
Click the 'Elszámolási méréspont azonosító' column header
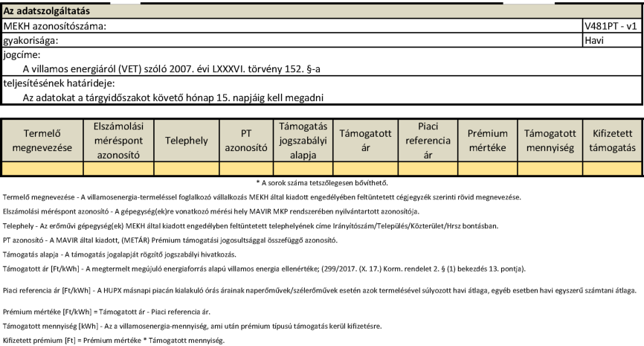(118, 141)
